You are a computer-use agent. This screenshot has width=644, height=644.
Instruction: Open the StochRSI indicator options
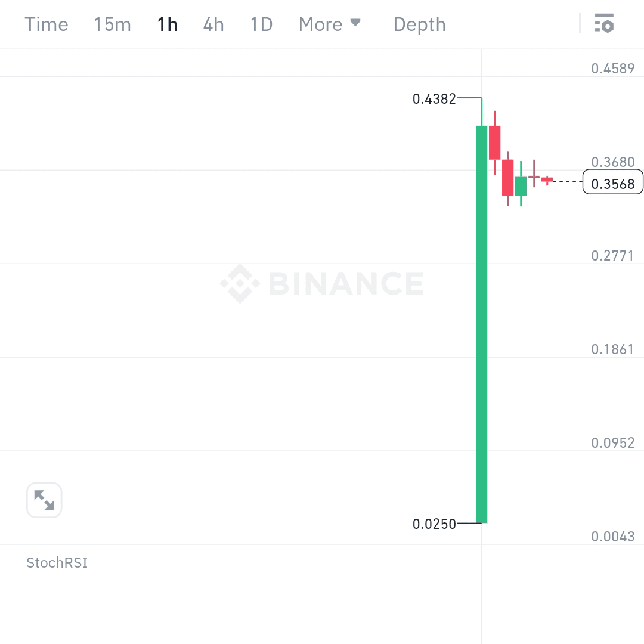(x=57, y=562)
